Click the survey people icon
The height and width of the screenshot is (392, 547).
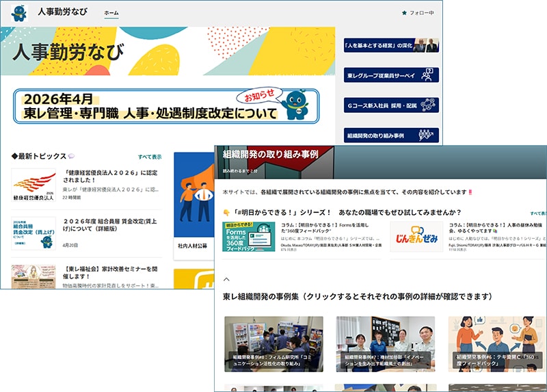coord(427,75)
